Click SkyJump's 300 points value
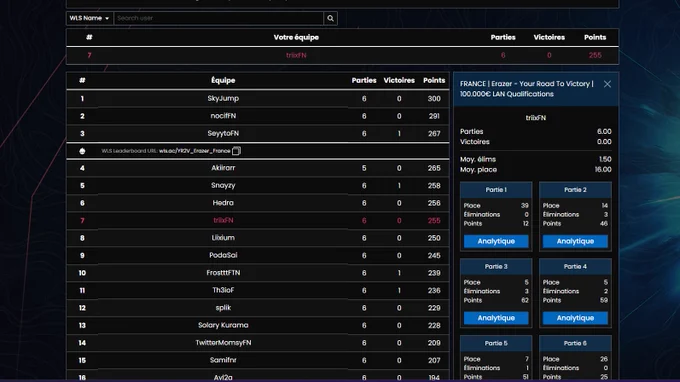 pyautogui.click(x=434, y=98)
